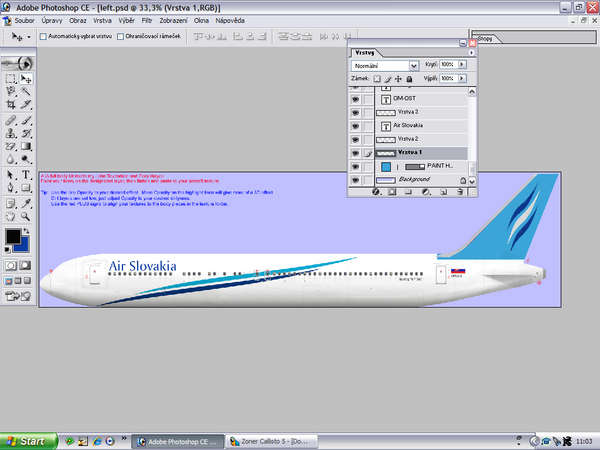This screenshot has width=600, height=450.
Task: Select the Hand tool
Action: click(x=11, y=217)
